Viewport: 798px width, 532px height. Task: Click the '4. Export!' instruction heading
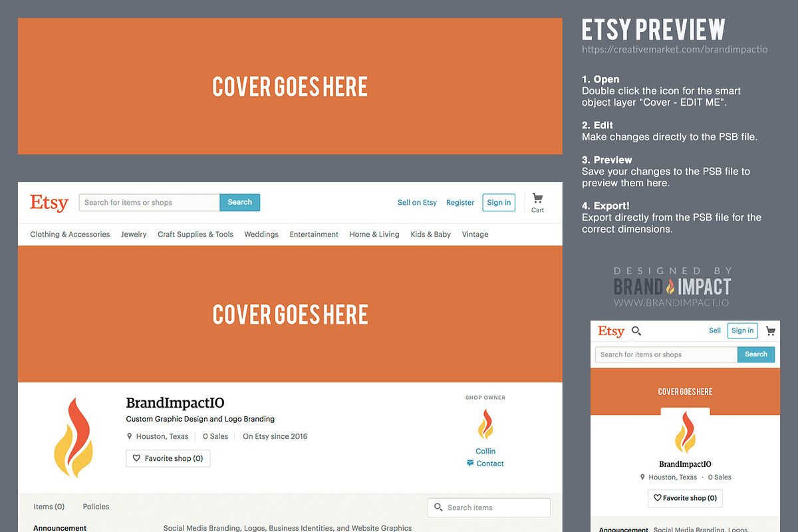(x=606, y=206)
